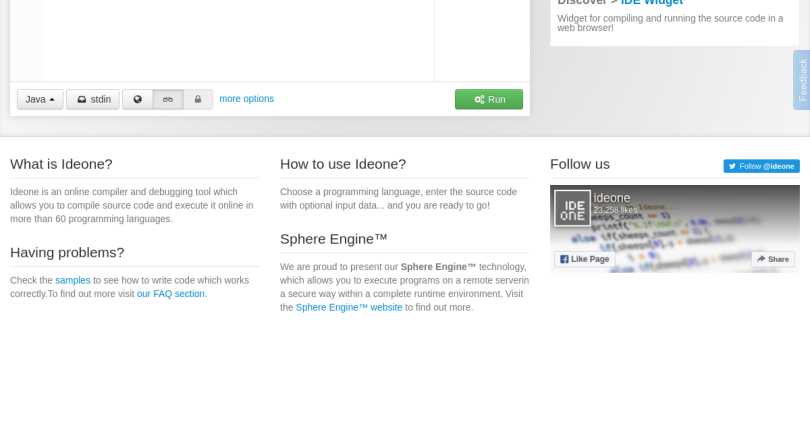Screen dimensions: 810x424
Task: Click inside the source code editor area
Action: [x=238, y=40]
